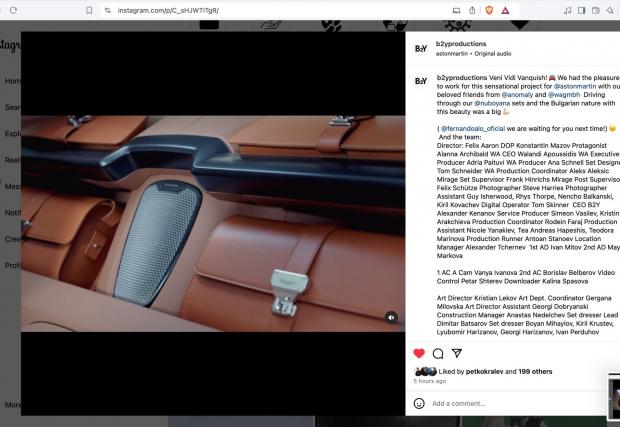The height and width of the screenshot is (427, 620).
Task: Open Leo AI sparkle icon in toolbar
Action: 610,11
